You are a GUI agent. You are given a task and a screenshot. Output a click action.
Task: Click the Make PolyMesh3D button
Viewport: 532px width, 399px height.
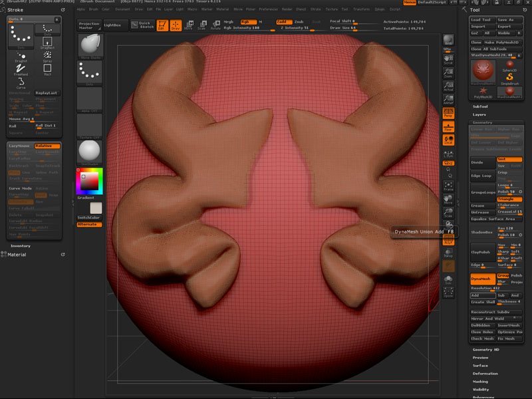[x=503, y=43]
